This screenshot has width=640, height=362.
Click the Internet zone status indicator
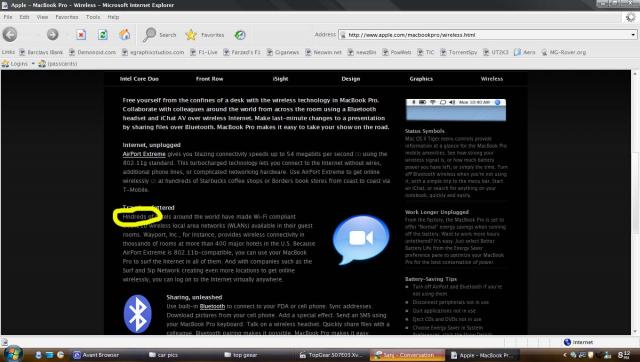pos(578,342)
